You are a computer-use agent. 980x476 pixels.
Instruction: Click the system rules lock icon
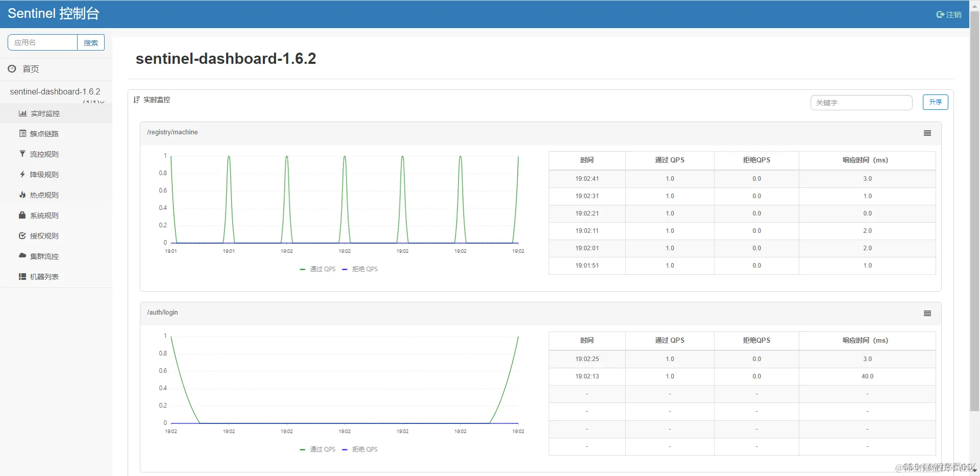22,215
